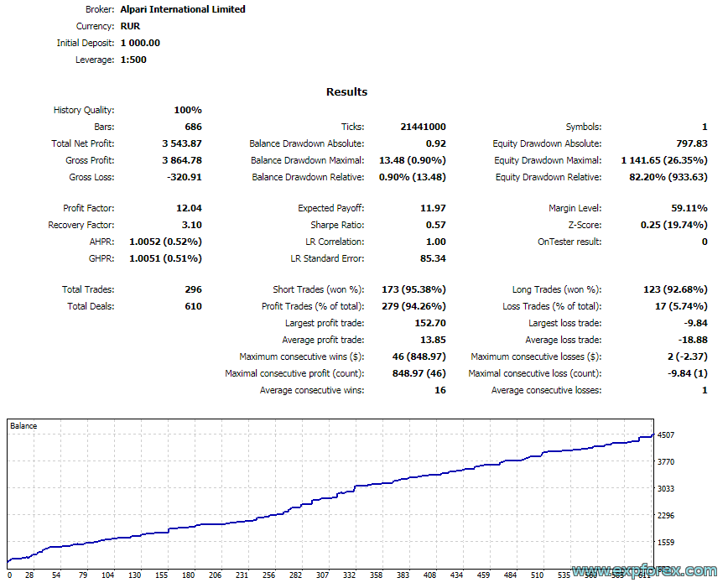Screen dimensions: 728x588
Task: Click the Sharpe Ratio label
Action: pyautogui.click(x=337, y=225)
